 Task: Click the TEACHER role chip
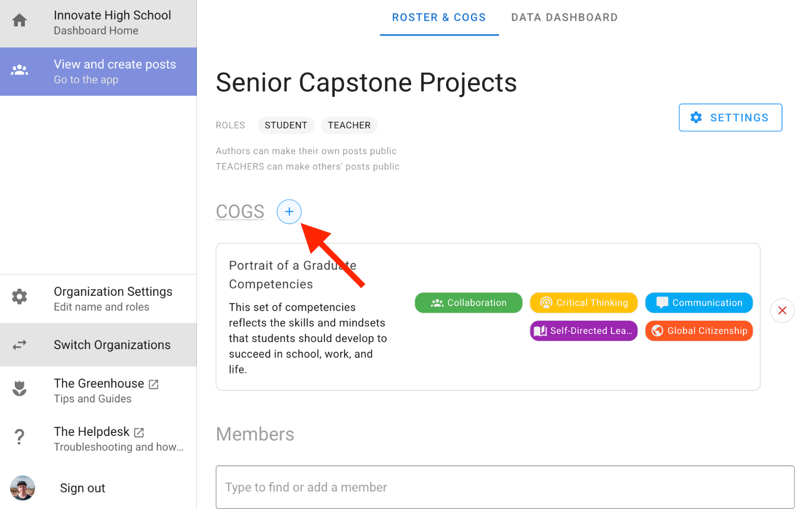[349, 125]
